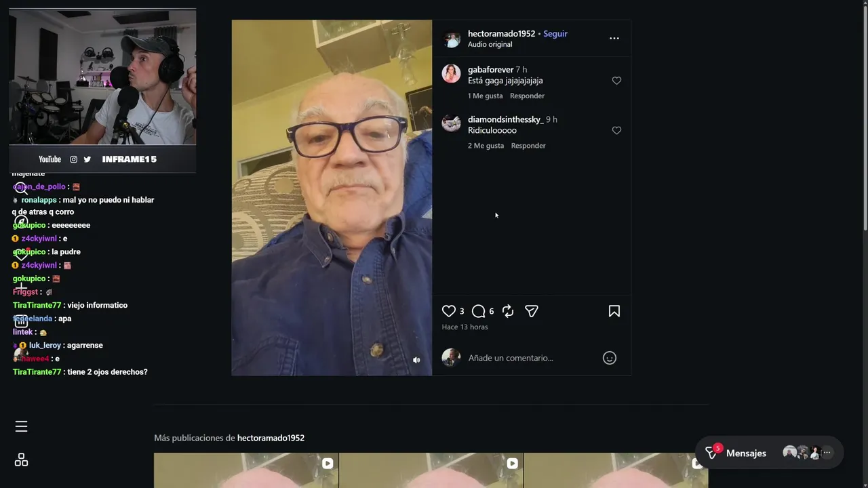Image resolution: width=868 pixels, height=488 pixels.
Task: Reply to diamondsinthessky_ comment with Responder
Action: click(528, 146)
